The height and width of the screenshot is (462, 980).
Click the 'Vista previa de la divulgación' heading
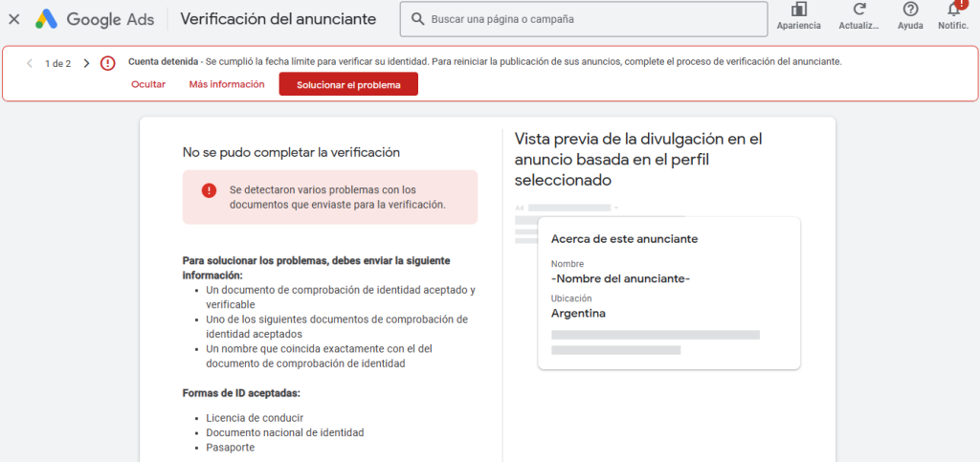pyautogui.click(x=638, y=159)
